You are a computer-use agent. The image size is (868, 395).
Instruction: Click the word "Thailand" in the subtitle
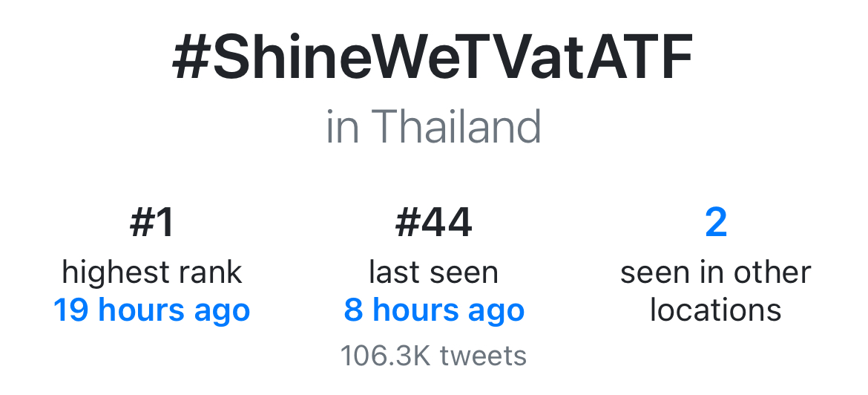tap(456, 127)
